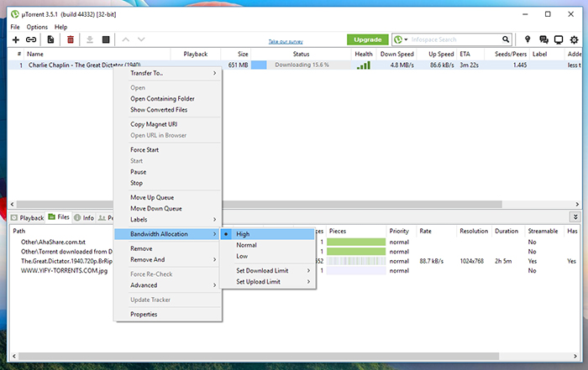Click pieces bar for The.Great.Dictator file
The image size is (588, 370).
[356, 261]
